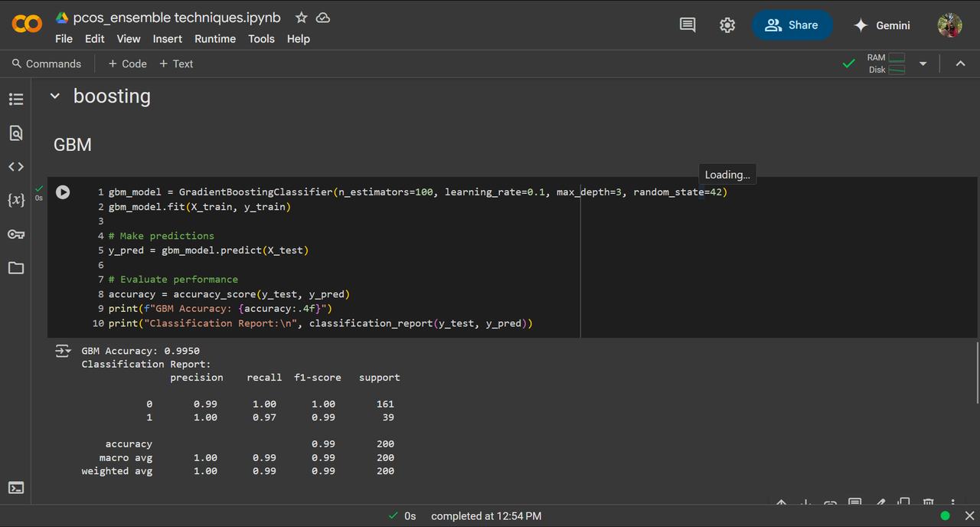Open the Terminal icon at bottom left
The height and width of the screenshot is (527, 980).
[16, 487]
